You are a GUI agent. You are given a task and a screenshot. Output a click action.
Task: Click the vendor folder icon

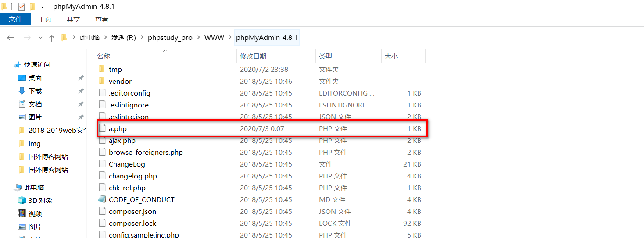point(102,81)
